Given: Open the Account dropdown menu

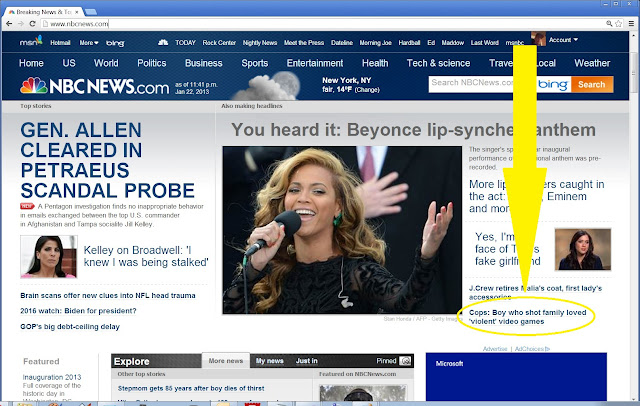Looking at the screenshot, I should point(563,40).
